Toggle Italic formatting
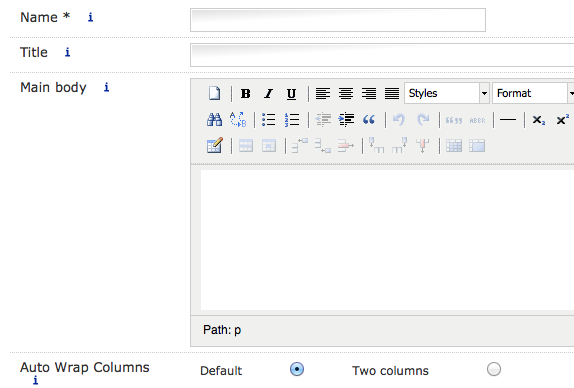 (268, 94)
